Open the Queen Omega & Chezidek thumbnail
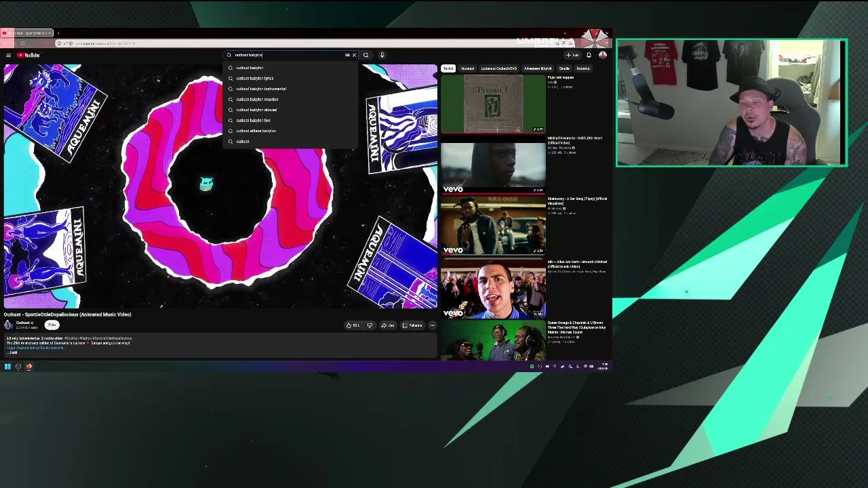This screenshot has height=488, width=868. tap(493, 340)
